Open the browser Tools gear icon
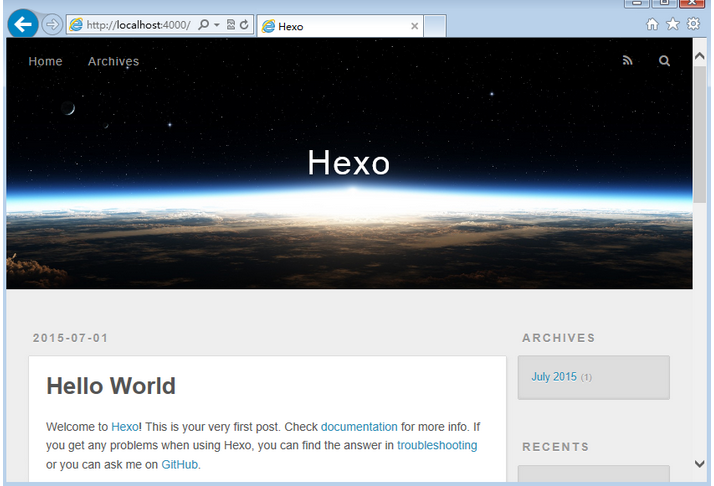Viewport: 714px width, 486px height. [693, 24]
